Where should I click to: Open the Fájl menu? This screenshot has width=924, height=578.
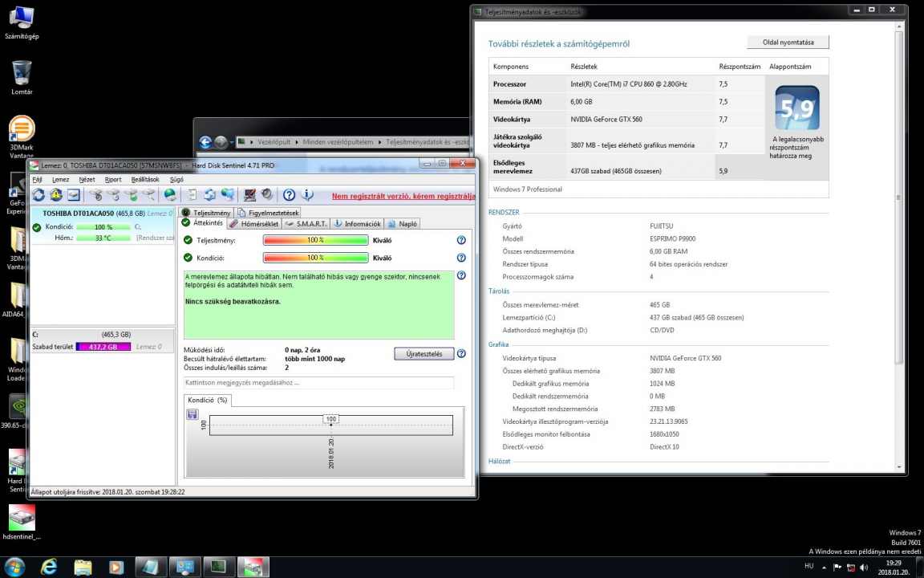pyautogui.click(x=37, y=179)
